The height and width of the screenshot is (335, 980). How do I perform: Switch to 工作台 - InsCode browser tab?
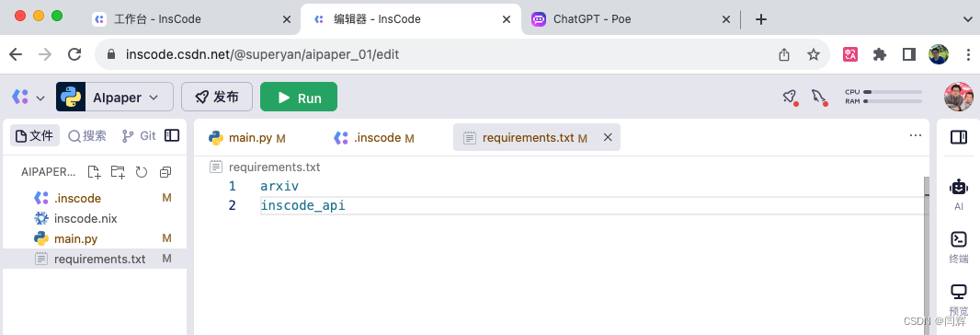pos(191,19)
